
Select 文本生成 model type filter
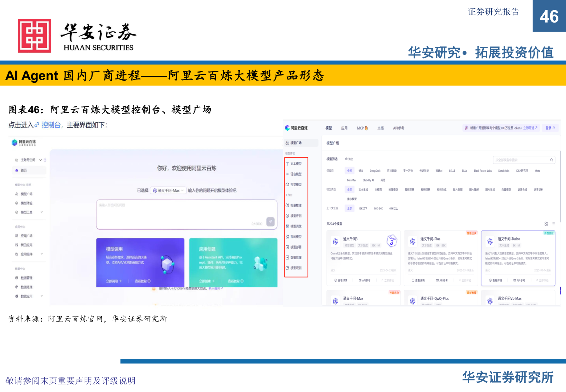coord(363,189)
